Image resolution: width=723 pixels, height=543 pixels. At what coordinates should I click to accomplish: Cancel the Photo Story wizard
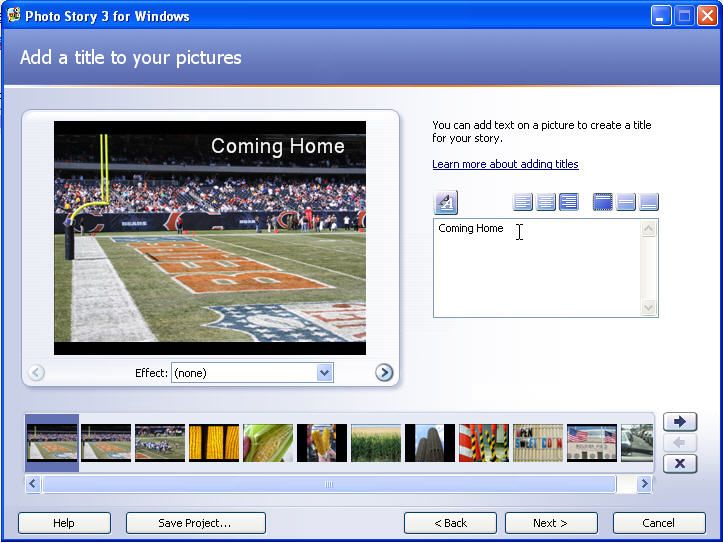pyautogui.click(x=659, y=523)
